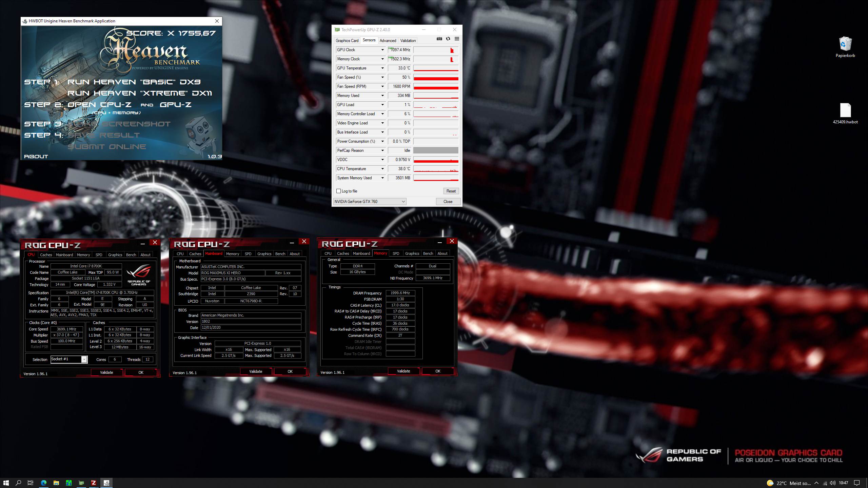Click the green P 2-1 taskbar icon

69,483
